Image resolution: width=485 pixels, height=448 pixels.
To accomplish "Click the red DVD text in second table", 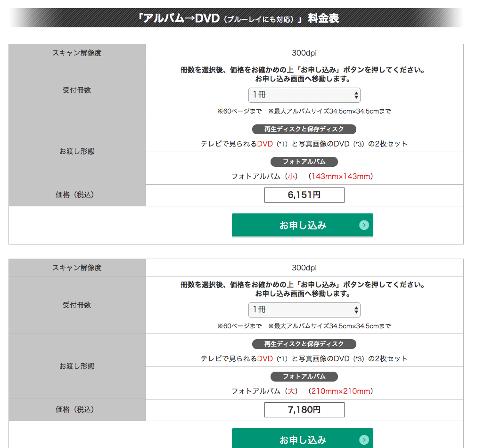I will (265, 358).
